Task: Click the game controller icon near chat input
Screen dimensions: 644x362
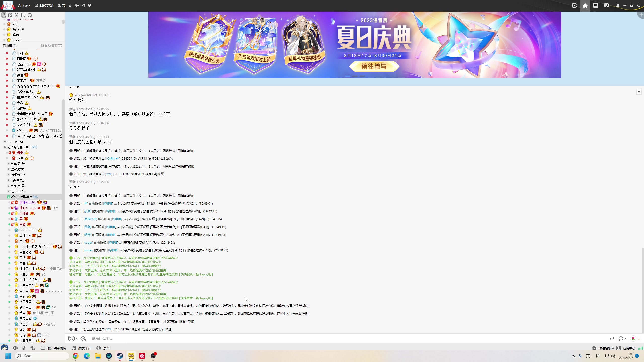Action: click(x=71, y=338)
